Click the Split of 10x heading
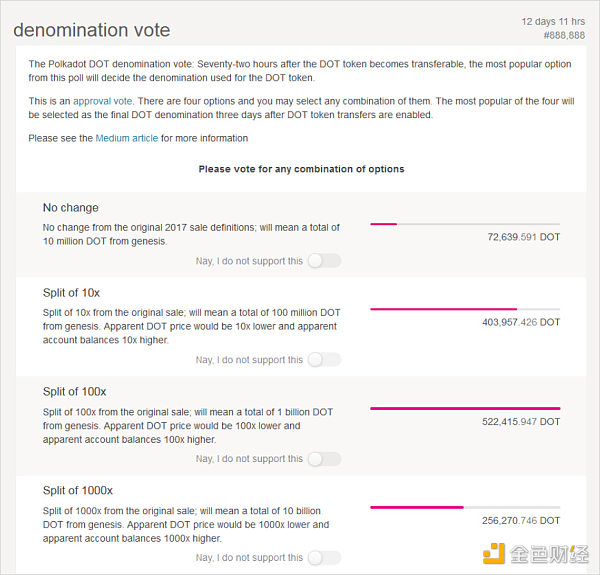Image resolution: width=600 pixels, height=575 pixels. click(71, 293)
